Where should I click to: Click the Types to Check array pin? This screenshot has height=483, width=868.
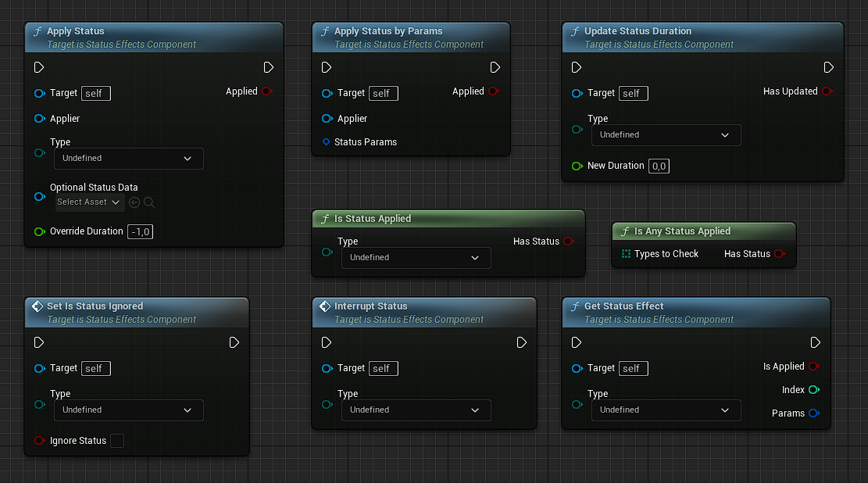[x=626, y=254]
